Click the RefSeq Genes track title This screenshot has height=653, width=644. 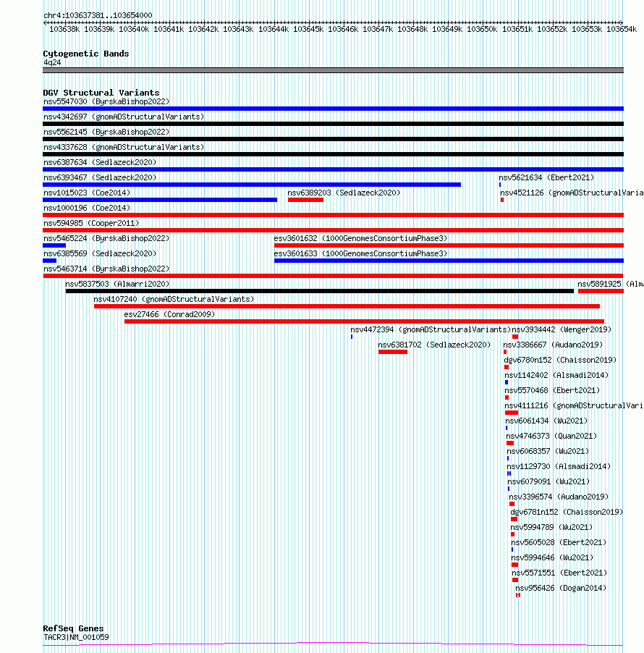[73, 628]
